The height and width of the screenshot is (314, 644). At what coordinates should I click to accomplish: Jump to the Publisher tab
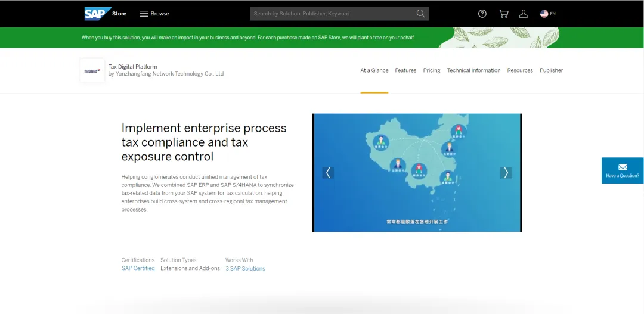551,70
